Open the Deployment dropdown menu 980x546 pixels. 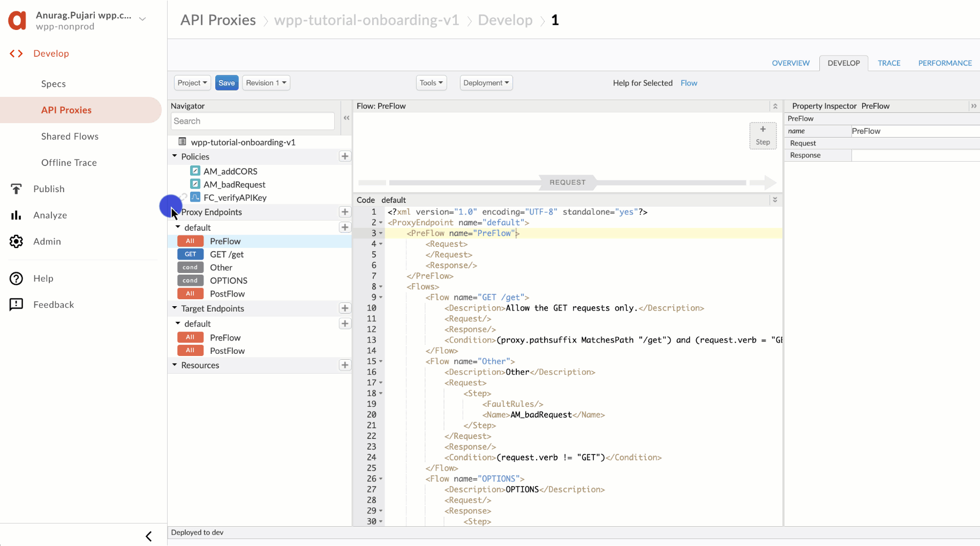point(486,83)
